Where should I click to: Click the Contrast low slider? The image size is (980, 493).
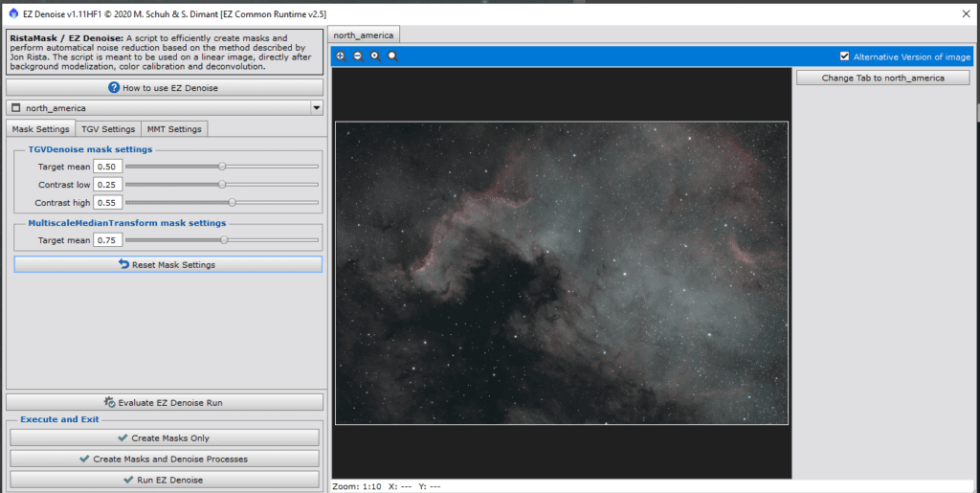222,185
